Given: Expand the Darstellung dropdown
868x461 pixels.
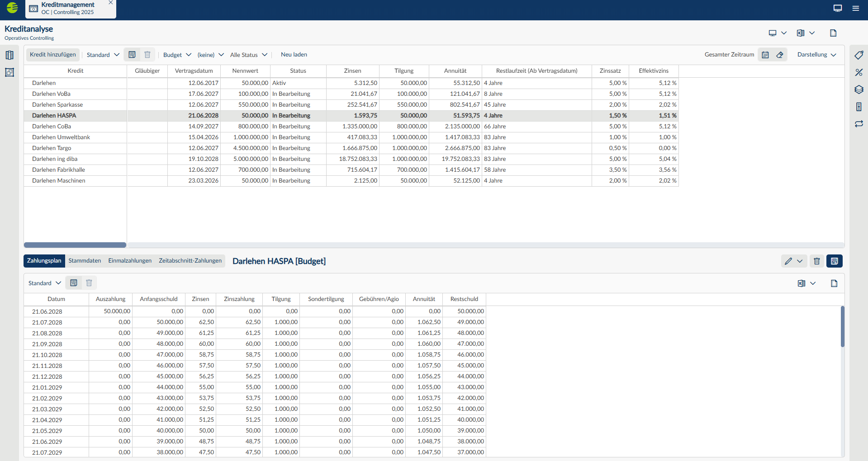Looking at the screenshot, I should 817,55.
